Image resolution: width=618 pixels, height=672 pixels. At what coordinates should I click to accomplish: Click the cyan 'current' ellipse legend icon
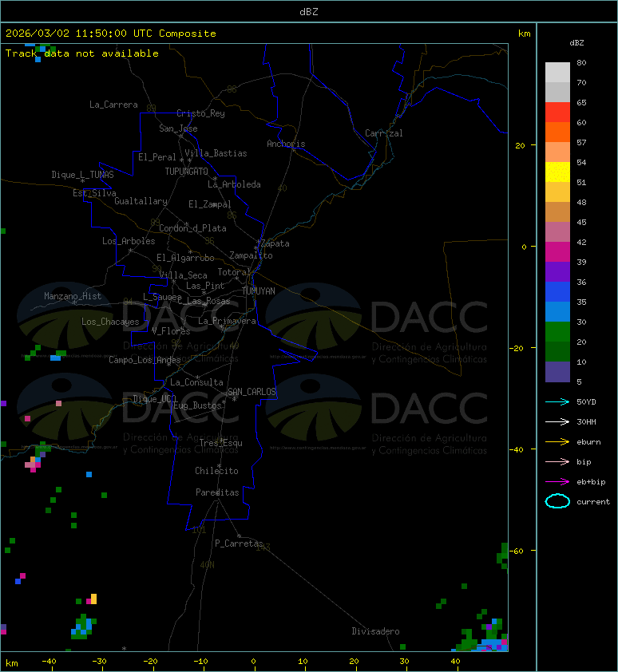(557, 501)
